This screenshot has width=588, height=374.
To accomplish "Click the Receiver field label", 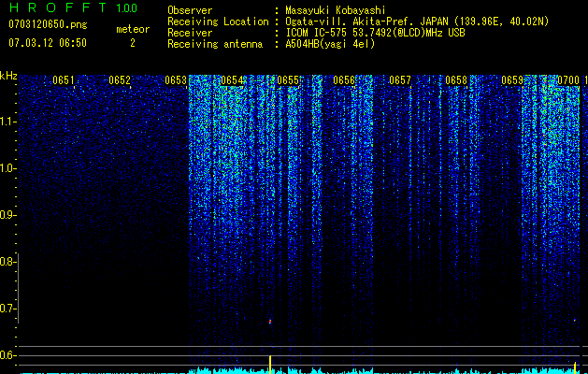I will tap(190, 33).
